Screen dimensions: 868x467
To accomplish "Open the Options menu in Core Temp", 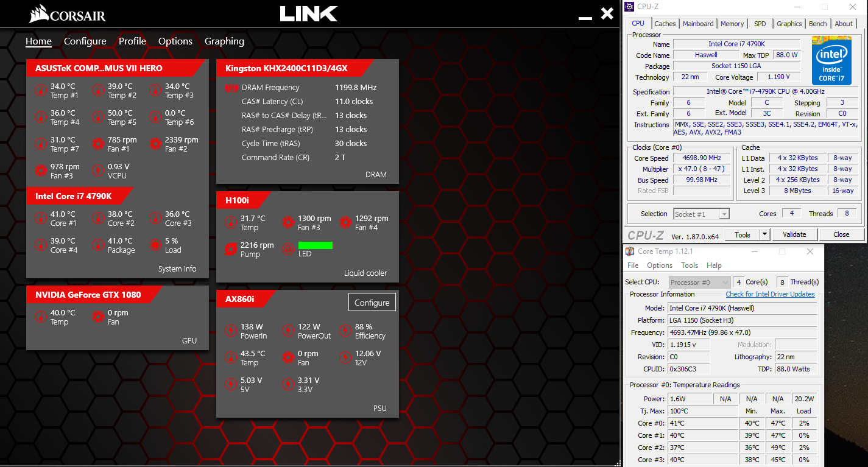I will (x=660, y=265).
